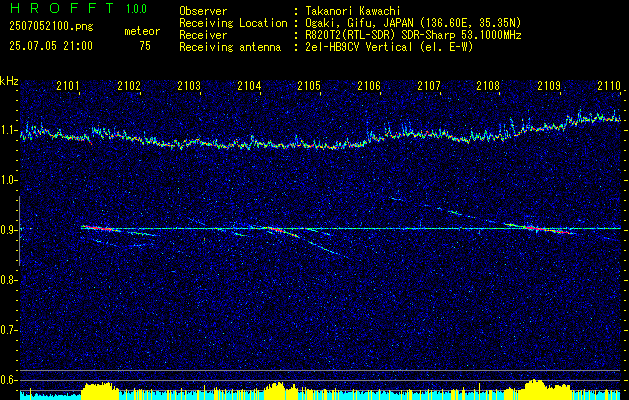
Task: Click the 2110 time marker
Action: [609, 85]
